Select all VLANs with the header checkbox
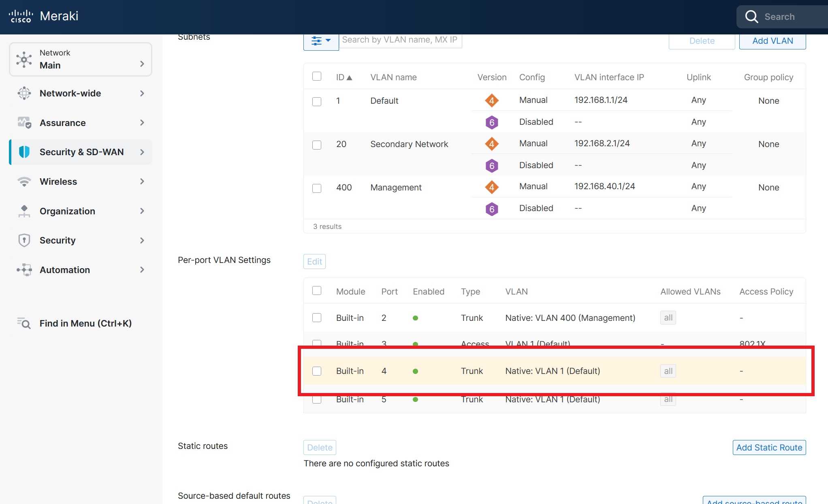This screenshot has height=504, width=828. pyautogui.click(x=317, y=76)
